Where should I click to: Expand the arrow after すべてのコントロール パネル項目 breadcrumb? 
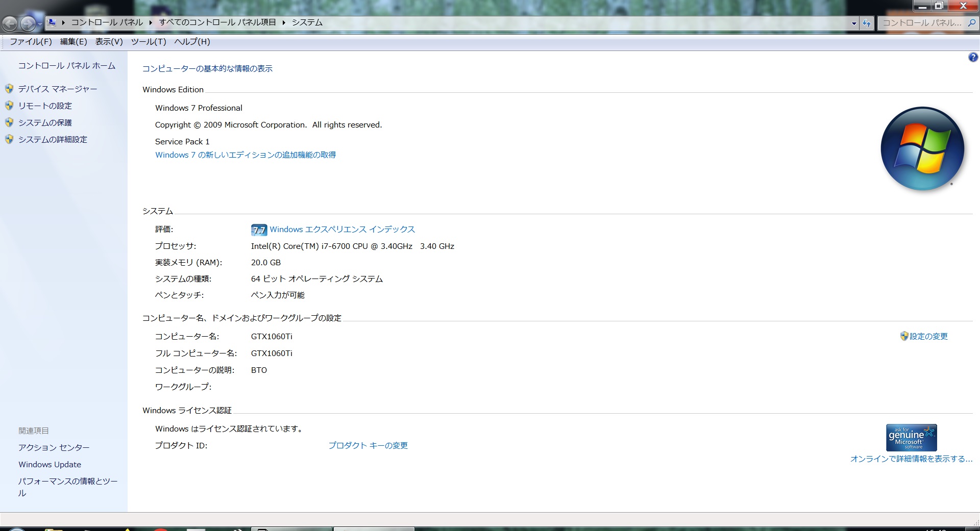pos(284,22)
